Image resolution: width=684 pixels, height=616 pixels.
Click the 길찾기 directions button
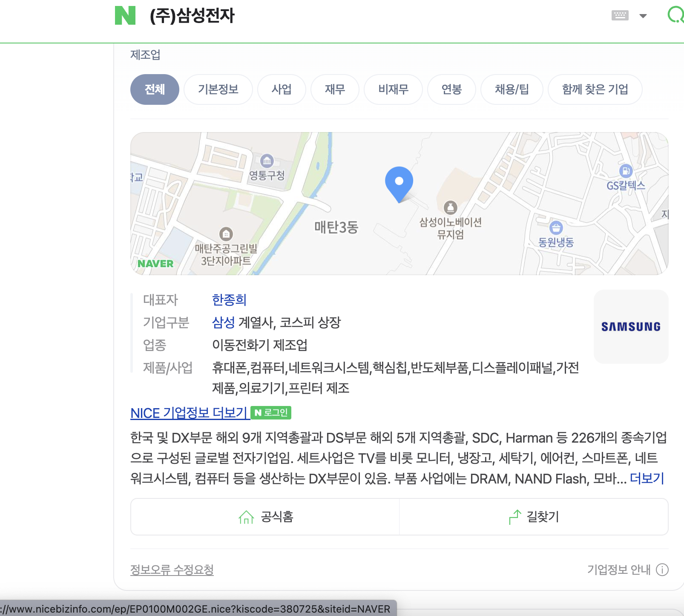coord(534,517)
